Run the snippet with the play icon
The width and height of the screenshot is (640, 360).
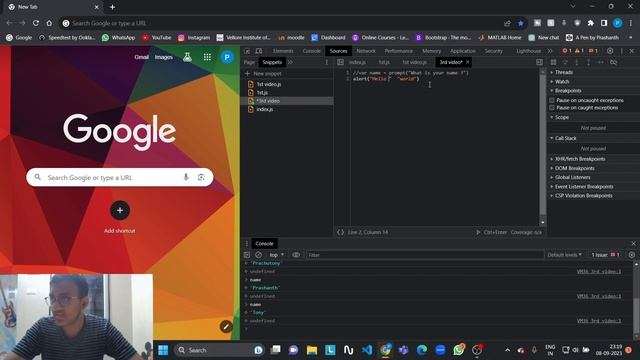click(x=478, y=232)
